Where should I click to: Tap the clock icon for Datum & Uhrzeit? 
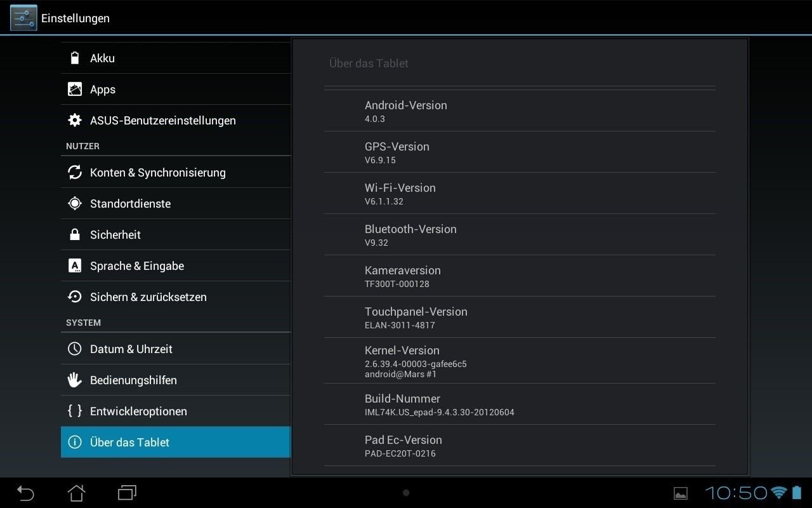(75, 349)
